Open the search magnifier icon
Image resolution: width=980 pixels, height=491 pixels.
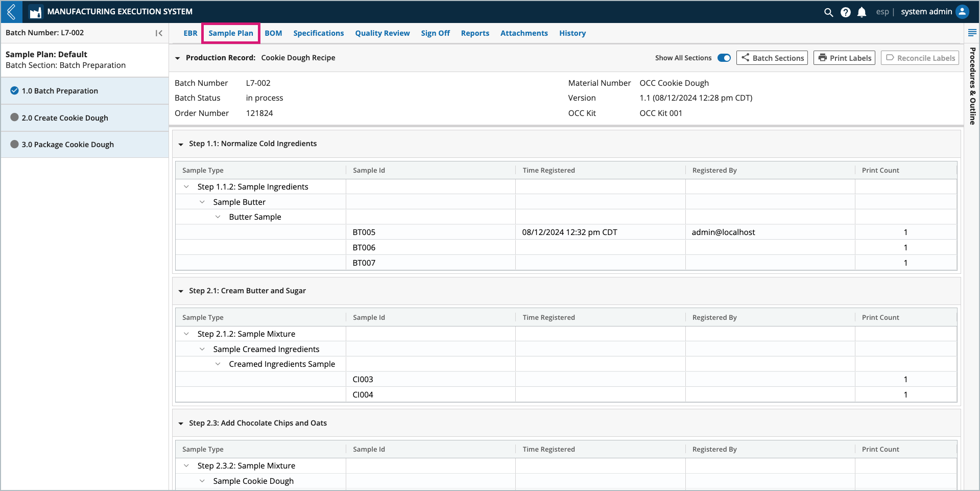pyautogui.click(x=828, y=12)
